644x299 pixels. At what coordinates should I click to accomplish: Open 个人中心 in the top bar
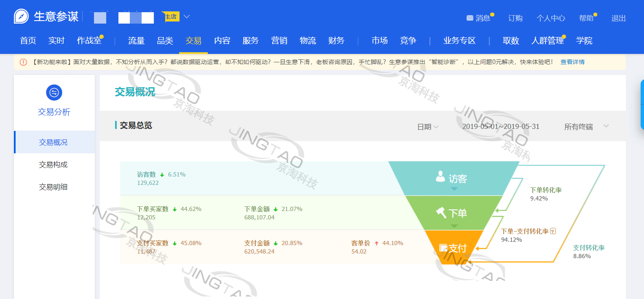pyautogui.click(x=550, y=18)
